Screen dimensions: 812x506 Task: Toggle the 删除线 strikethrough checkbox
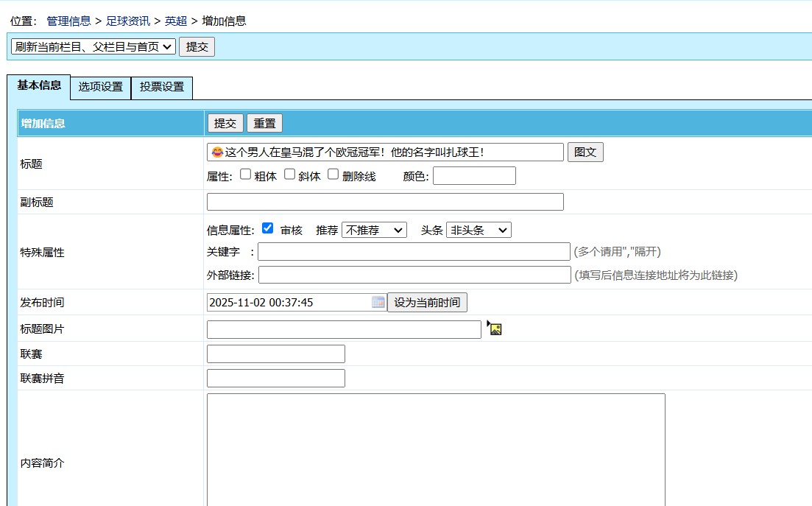[x=333, y=175]
